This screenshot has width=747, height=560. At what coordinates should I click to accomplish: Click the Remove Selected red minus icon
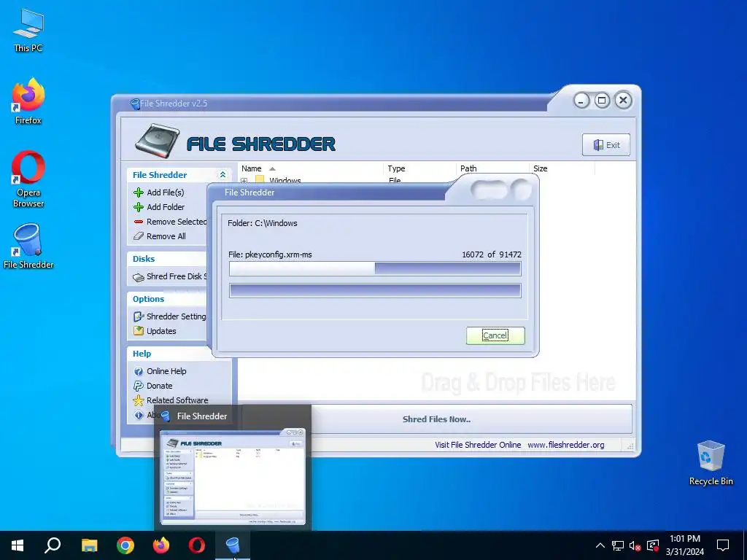(139, 222)
